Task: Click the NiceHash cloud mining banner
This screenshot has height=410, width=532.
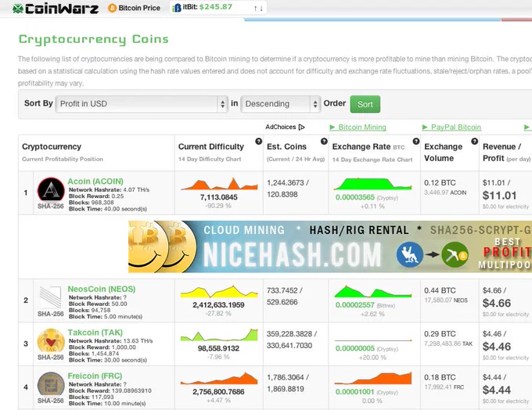Action: [x=330, y=246]
